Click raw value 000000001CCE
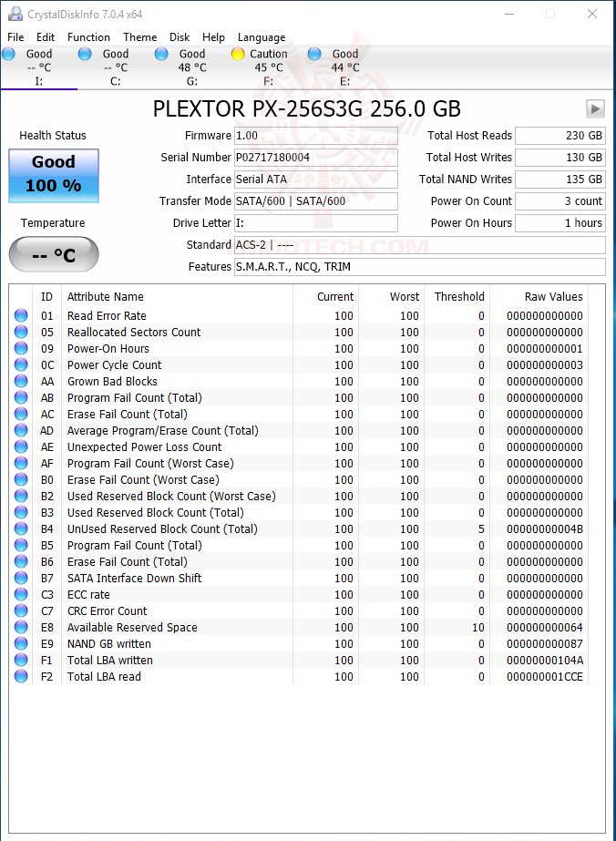Screen dimensions: 616x841 tap(545, 676)
